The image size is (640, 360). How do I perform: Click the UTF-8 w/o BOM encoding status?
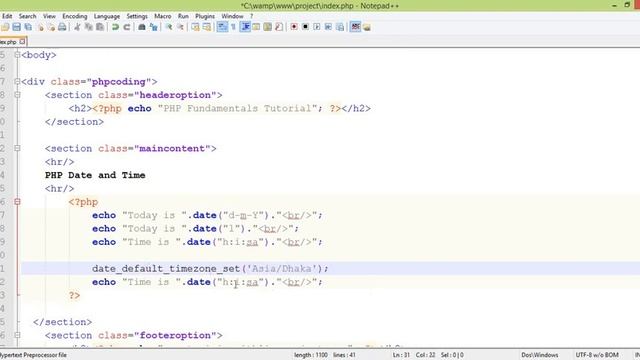pos(597,355)
